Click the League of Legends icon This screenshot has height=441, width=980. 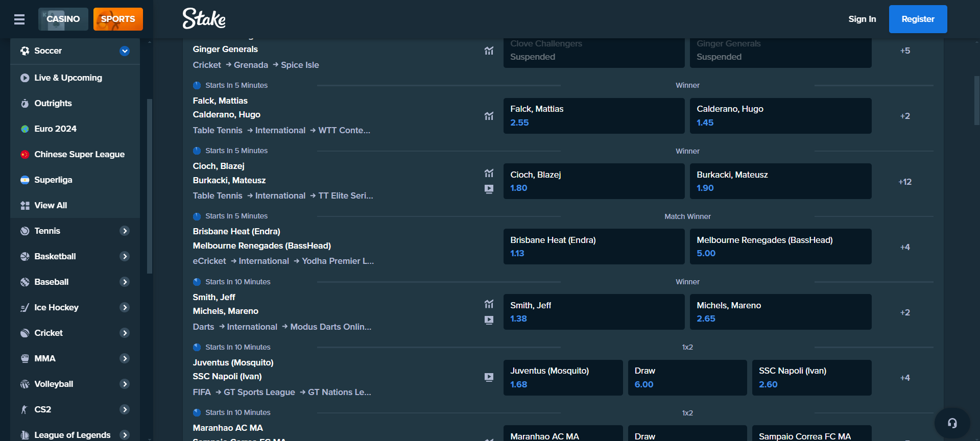coord(25,435)
